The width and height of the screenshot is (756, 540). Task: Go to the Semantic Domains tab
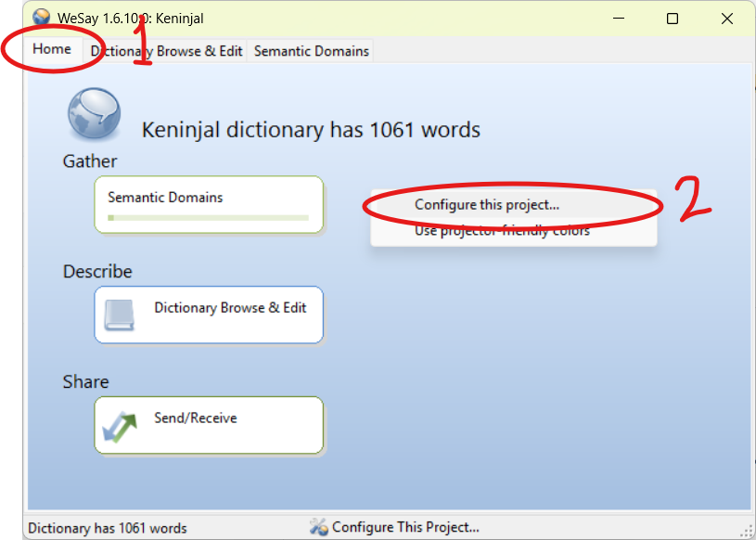tap(312, 51)
